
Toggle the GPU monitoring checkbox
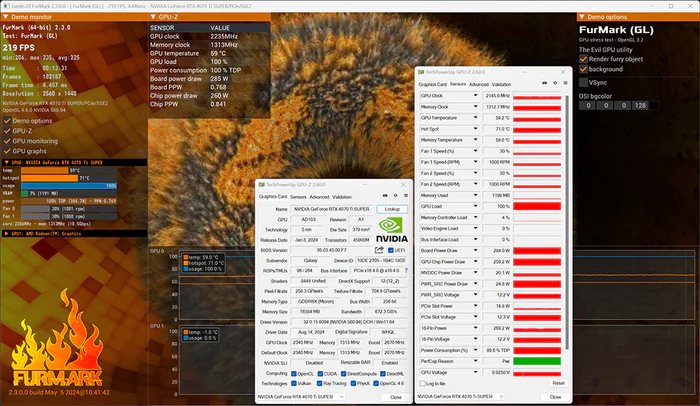(x=7, y=141)
